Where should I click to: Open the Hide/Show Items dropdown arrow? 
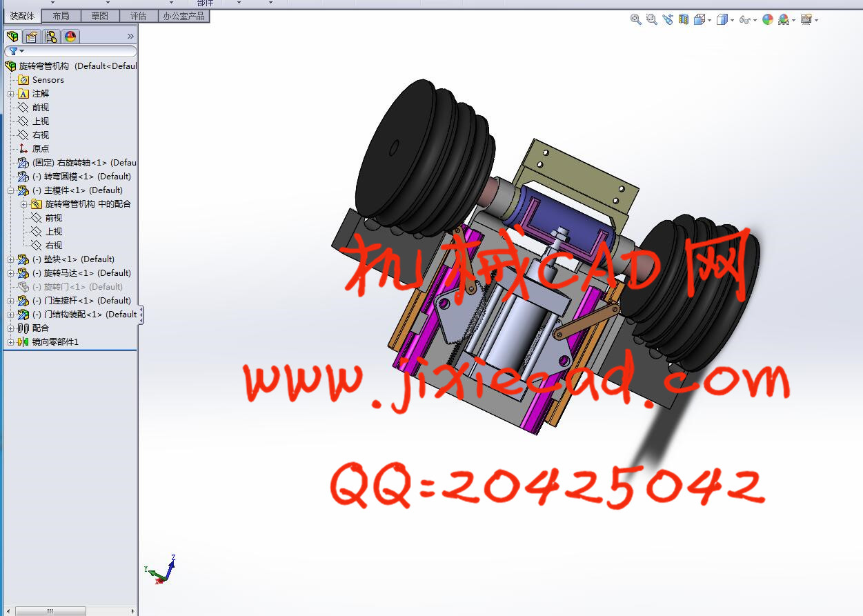pyautogui.click(x=755, y=21)
